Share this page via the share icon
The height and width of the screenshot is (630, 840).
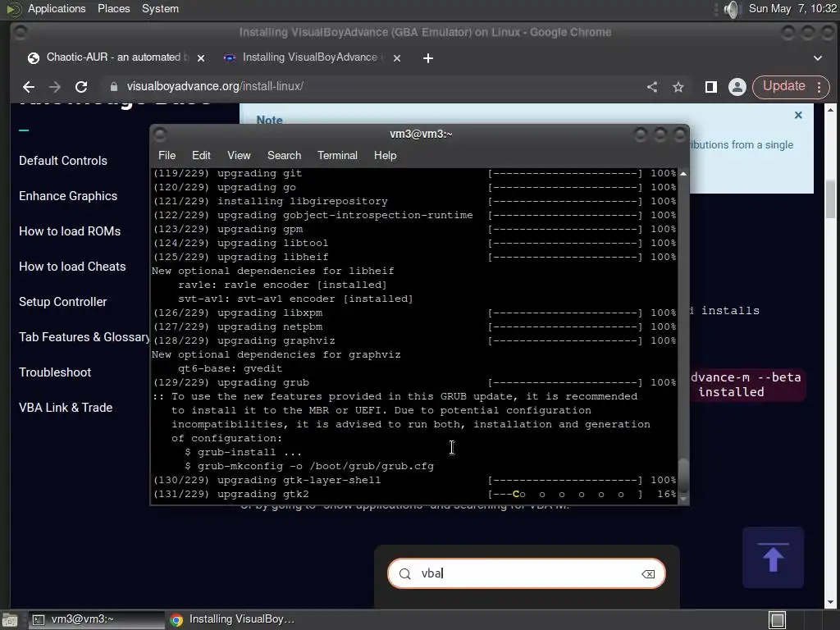(x=652, y=87)
